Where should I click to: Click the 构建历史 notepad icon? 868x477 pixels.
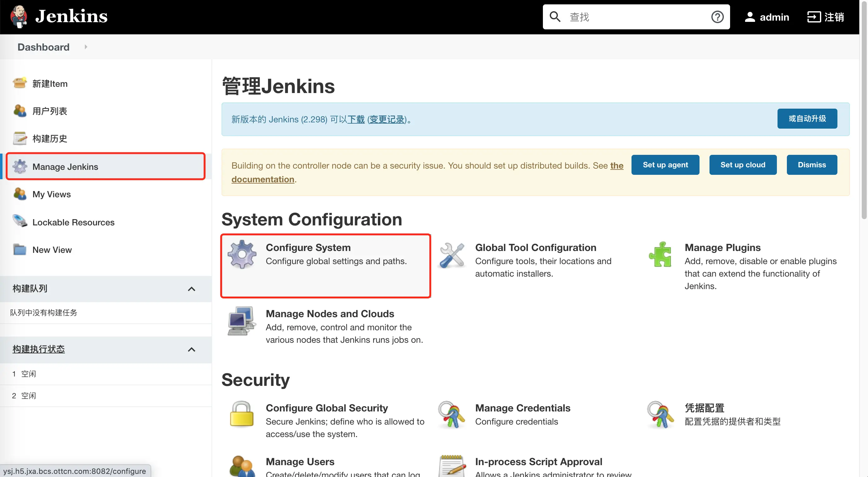point(20,138)
